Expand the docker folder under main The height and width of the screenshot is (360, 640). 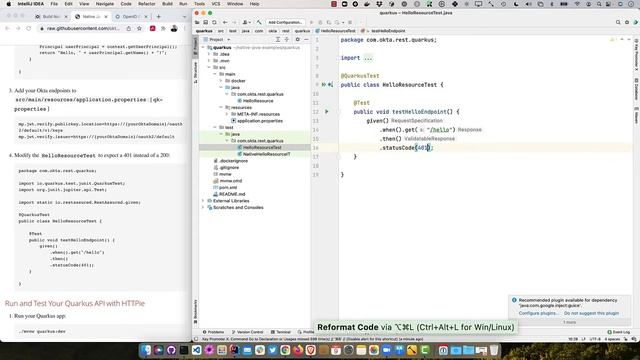click(x=221, y=81)
